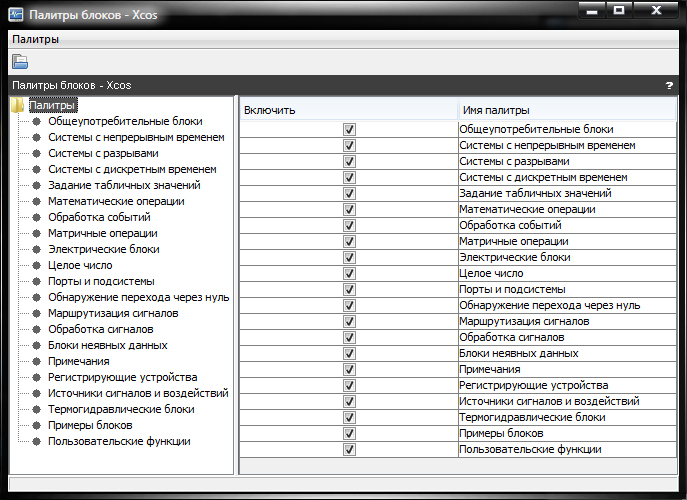Click the Имя палитры column header
This screenshot has height=500, width=687.
coord(567,110)
